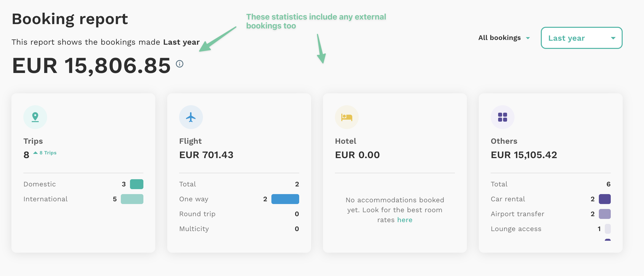The image size is (644, 276).
Task: Click the Lounge access pale swatch
Action: [608, 229]
